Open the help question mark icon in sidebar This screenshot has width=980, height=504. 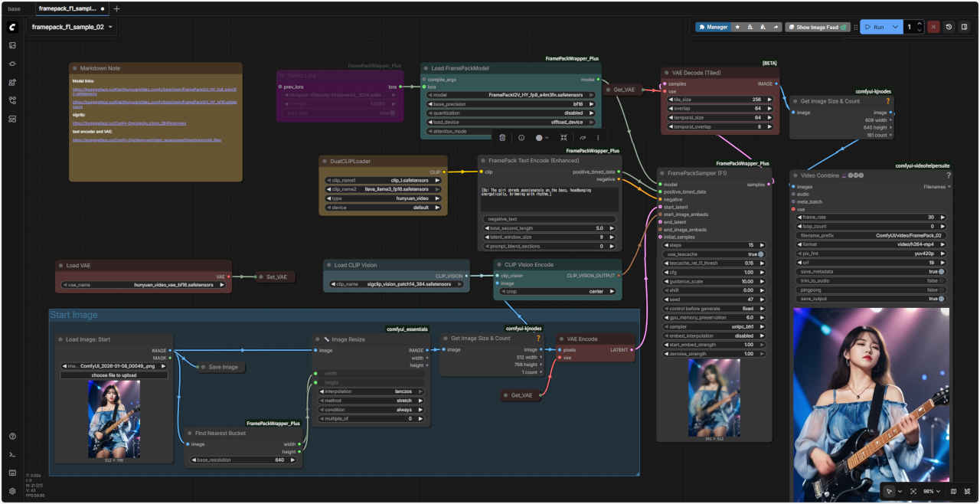click(12, 437)
